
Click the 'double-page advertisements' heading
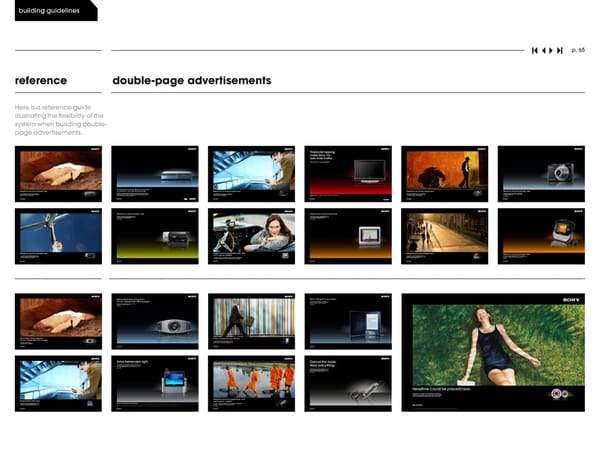191,80
